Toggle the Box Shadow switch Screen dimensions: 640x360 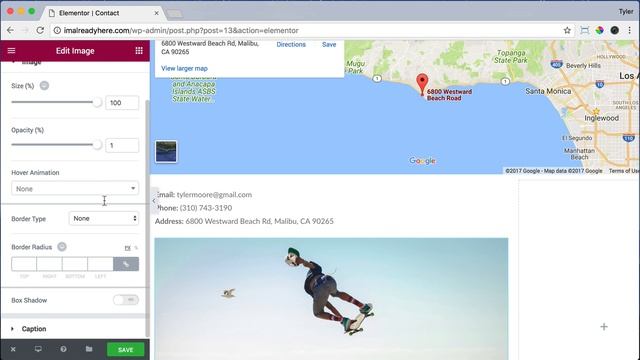126,300
